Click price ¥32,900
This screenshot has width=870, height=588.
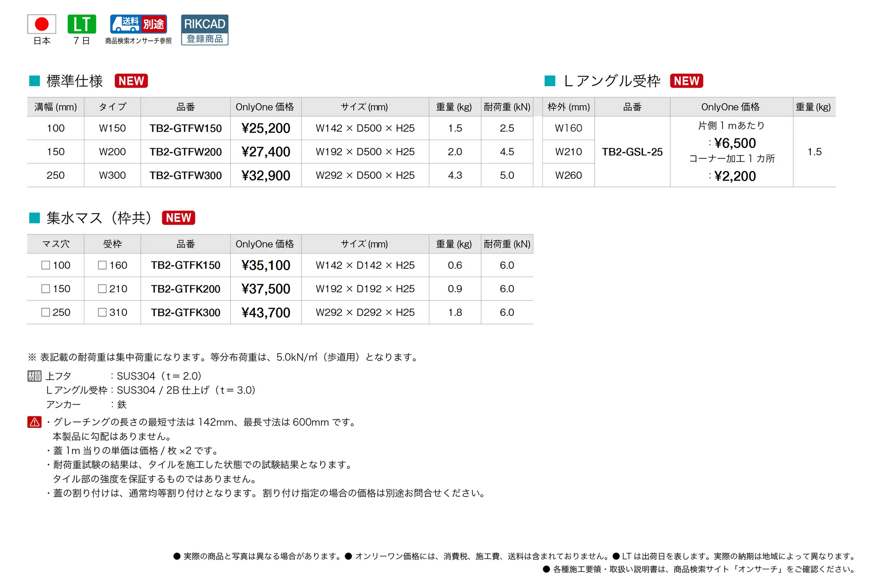click(x=266, y=175)
